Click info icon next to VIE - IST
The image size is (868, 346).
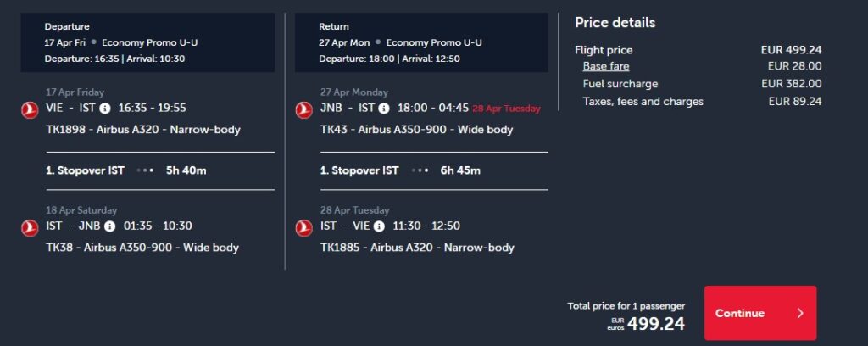point(105,109)
